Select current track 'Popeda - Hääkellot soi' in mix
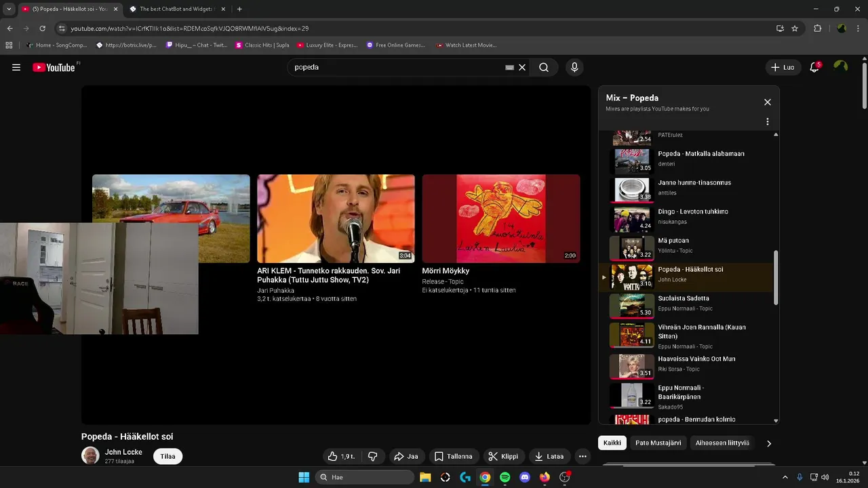Screen dimensions: 868x488 tap(688, 277)
